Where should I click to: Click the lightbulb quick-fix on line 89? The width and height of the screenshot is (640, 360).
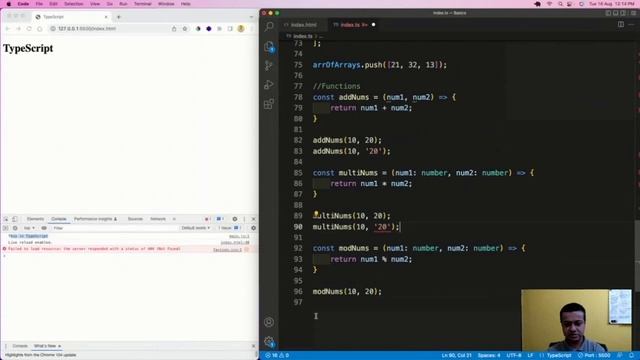coord(316,214)
